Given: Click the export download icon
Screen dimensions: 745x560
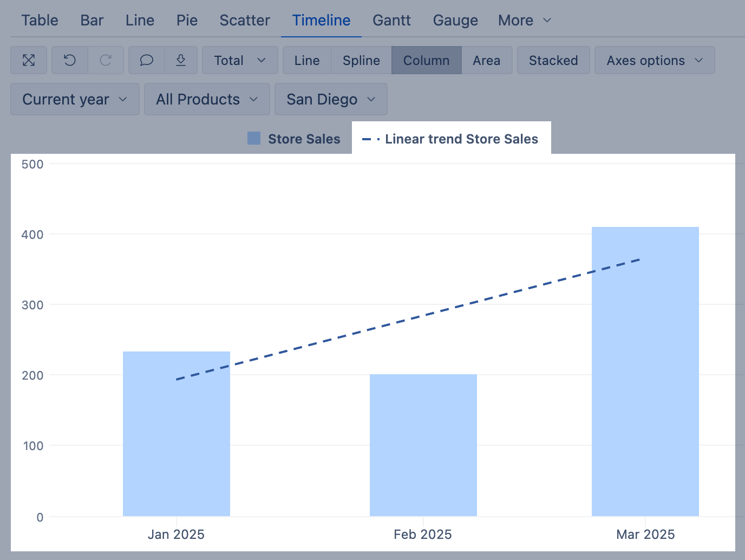Looking at the screenshot, I should [x=181, y=60].
